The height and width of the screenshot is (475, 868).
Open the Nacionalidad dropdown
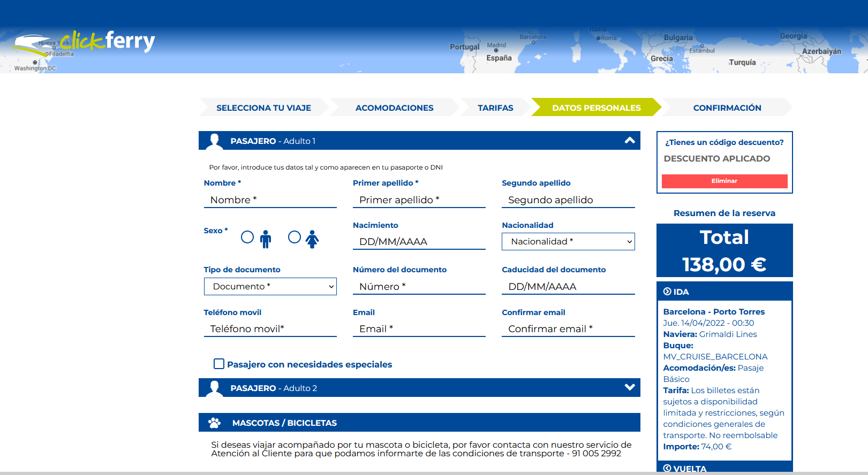[x=568, y=241]
